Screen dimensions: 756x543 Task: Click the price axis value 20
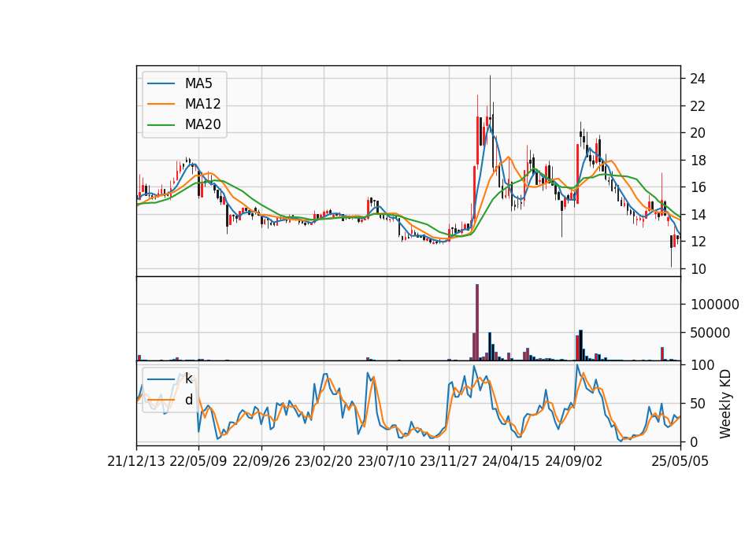698,133
